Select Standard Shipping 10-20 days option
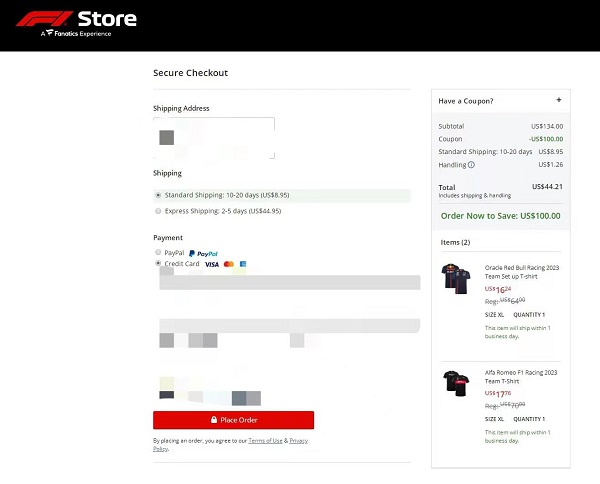 click(158, 195)
